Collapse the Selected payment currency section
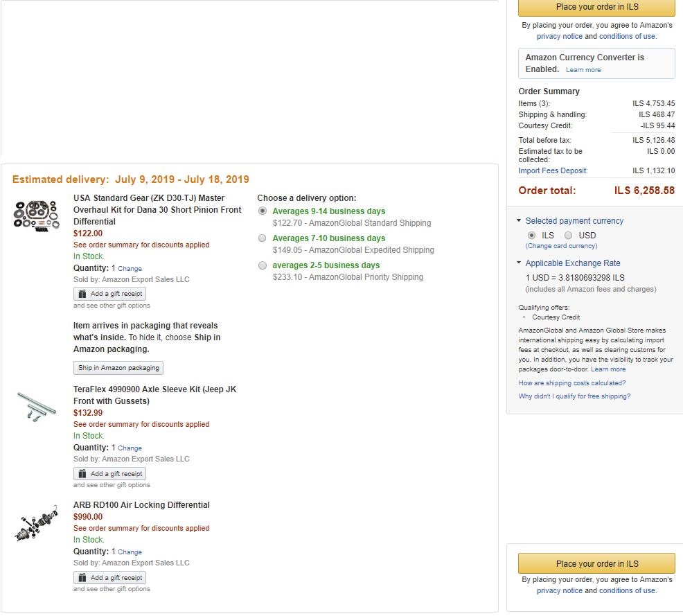 click(520, 221)
